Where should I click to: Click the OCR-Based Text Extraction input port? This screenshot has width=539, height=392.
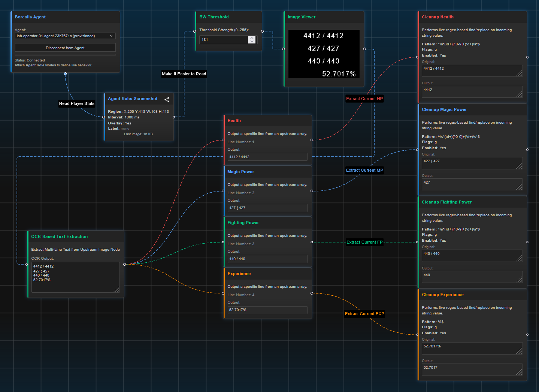click(x=27, y=264)
